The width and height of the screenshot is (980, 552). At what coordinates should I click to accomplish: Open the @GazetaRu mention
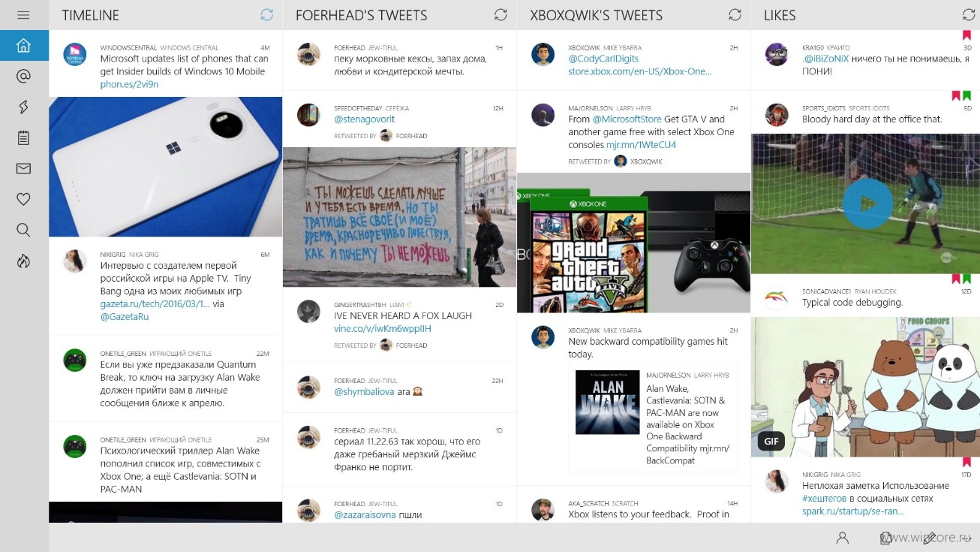pyautogui.click(x=125, y=317)
